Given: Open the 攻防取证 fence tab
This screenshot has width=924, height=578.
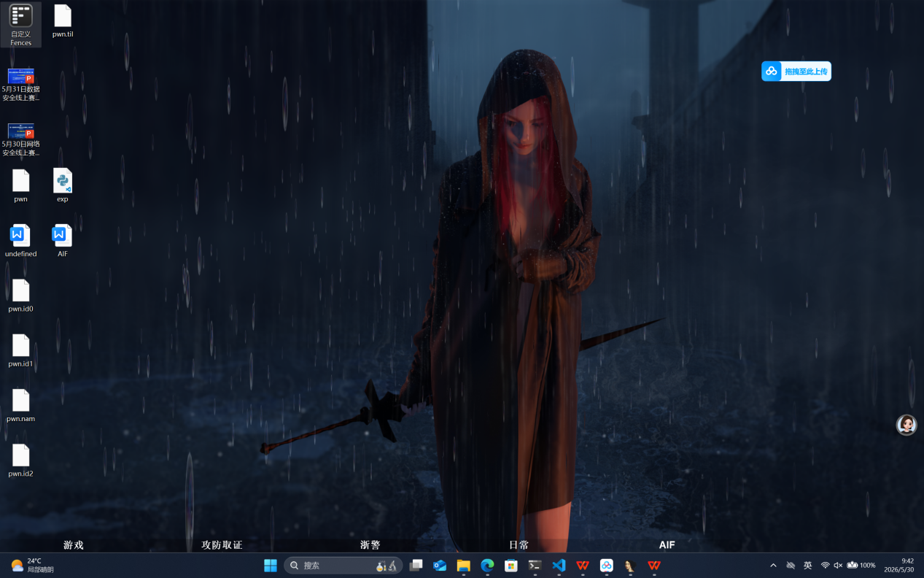Looking at the screenshot, I should click(222, 545).
